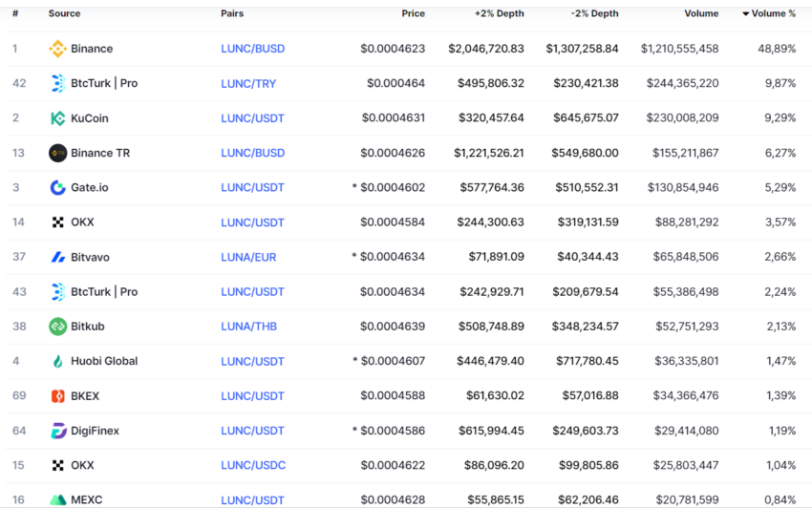
Task: Click the Bitkub logo icon
Action: pyautogui.click(x=57, y=327)
